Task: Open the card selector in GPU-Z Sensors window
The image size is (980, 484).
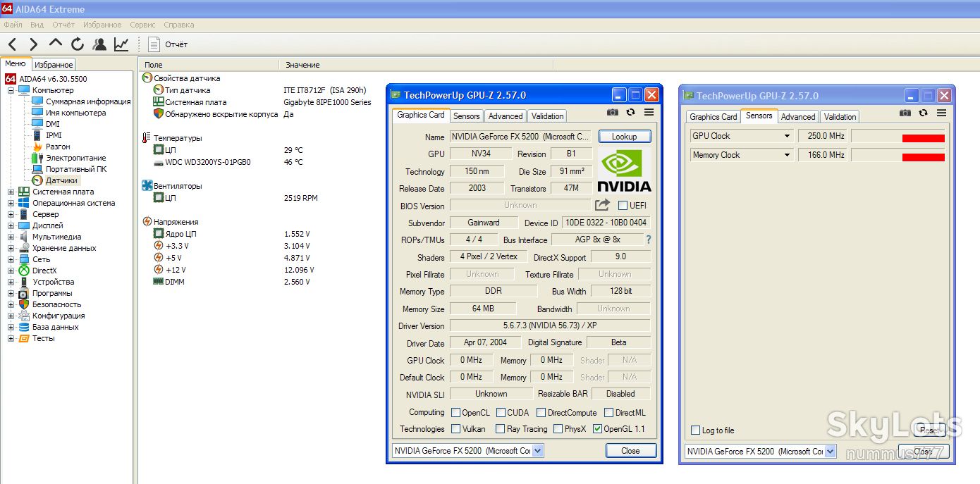Action: click(x=831, y=452)
